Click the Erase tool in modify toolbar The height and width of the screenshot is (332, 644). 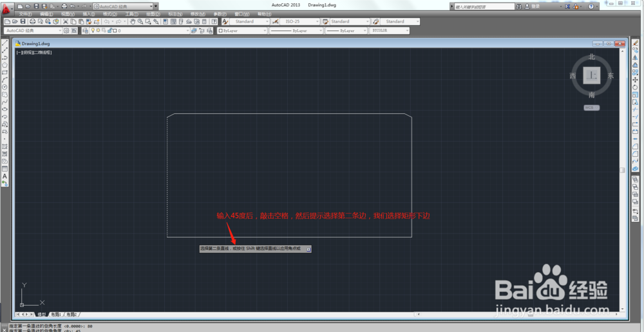[x=636, y=42]
